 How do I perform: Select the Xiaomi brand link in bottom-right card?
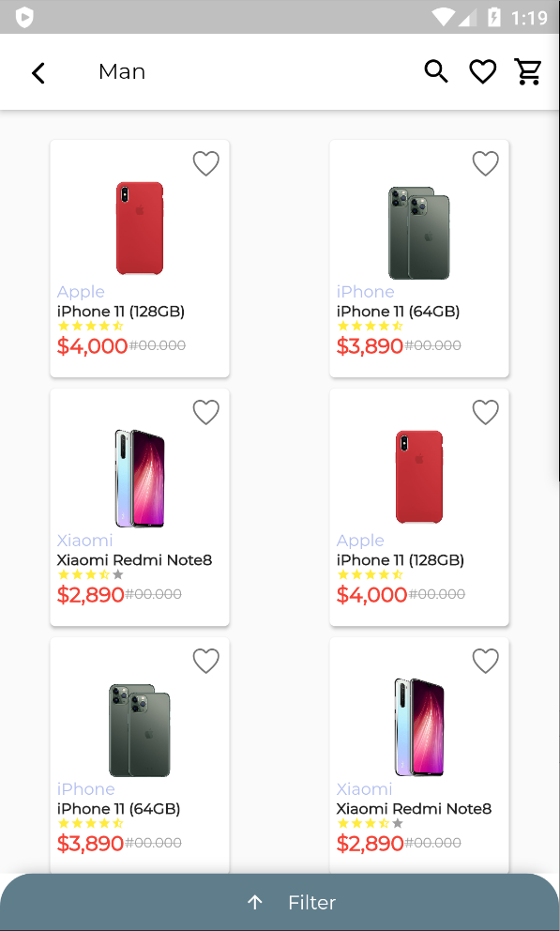coord(364,789)
